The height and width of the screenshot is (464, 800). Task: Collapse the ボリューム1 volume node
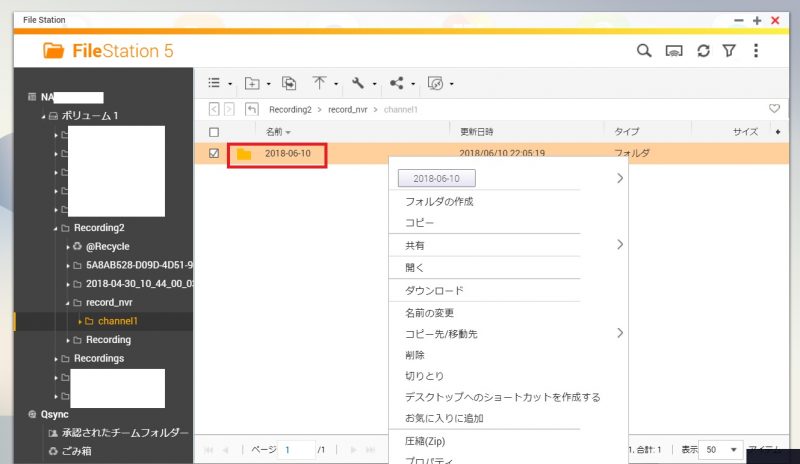[44, 116]
